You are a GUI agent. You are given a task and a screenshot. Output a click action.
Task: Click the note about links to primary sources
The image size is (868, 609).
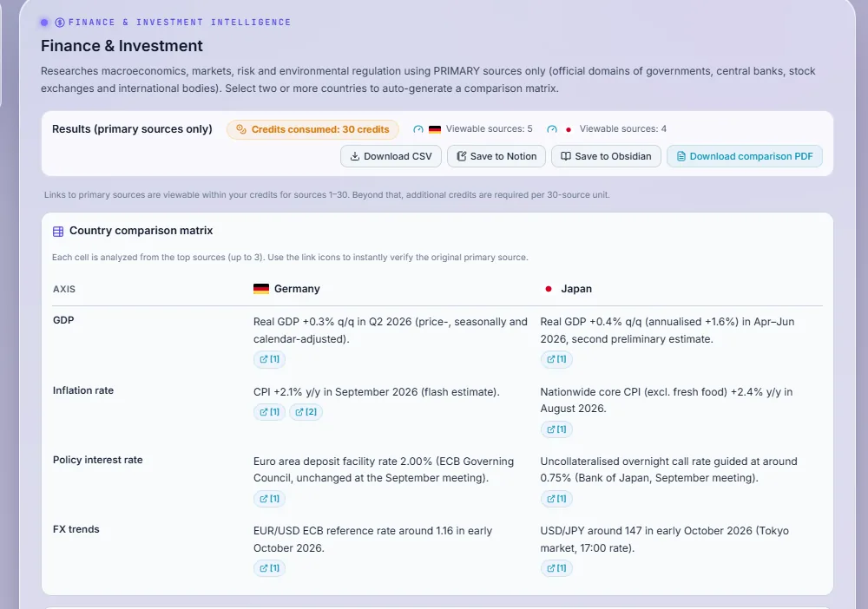point(326,194)
